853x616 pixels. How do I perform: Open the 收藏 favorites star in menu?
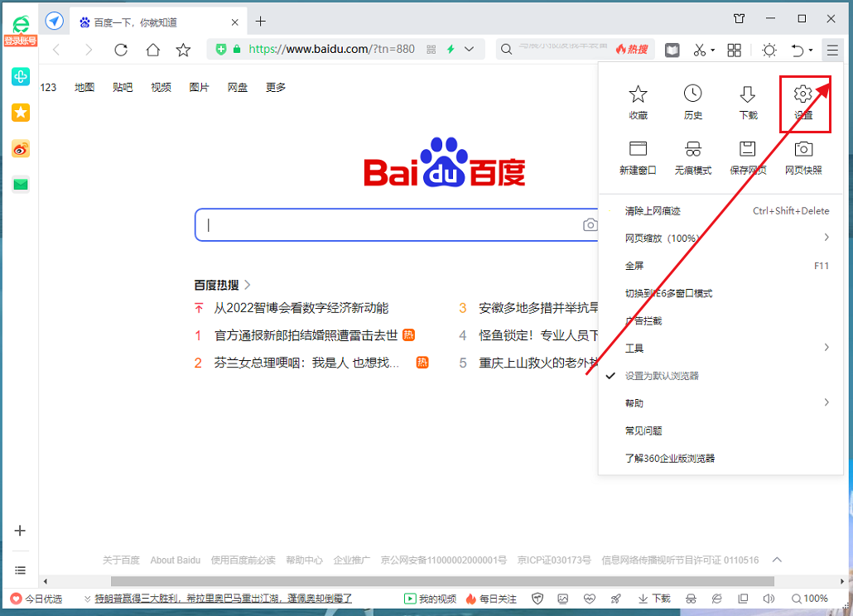tap(638, 101)
